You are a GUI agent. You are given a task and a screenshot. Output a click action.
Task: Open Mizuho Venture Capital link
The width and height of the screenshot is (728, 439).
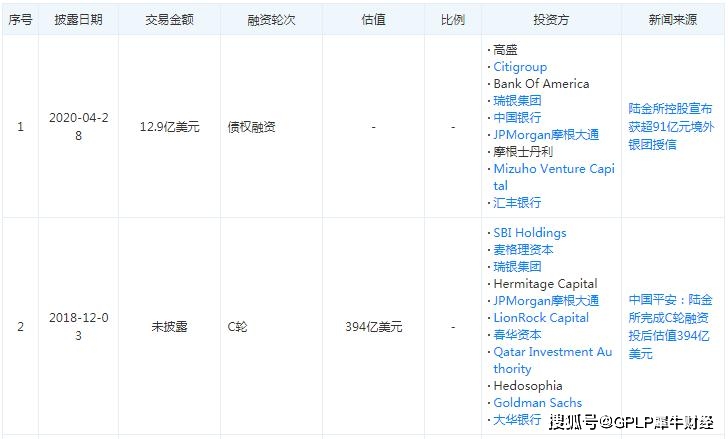click(x=554, y=177)
